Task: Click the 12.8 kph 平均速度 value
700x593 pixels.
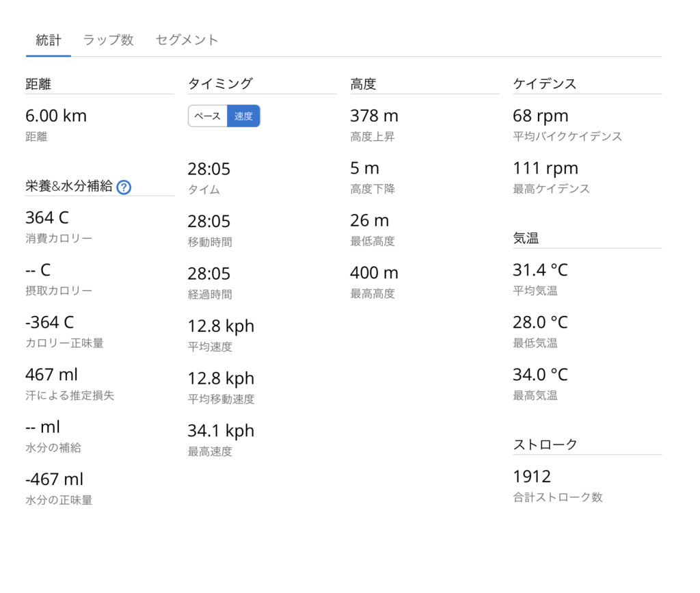Action: pyautogui.click(x=221, y=326)
